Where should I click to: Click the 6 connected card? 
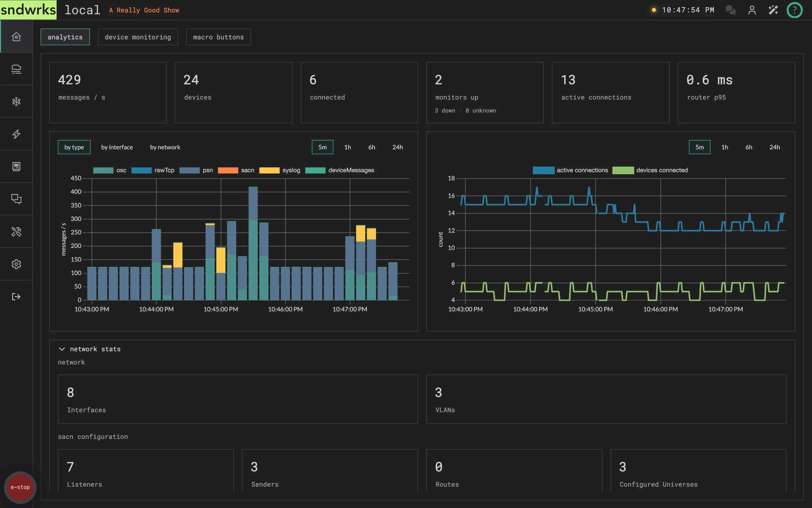(x=359, y=92)
